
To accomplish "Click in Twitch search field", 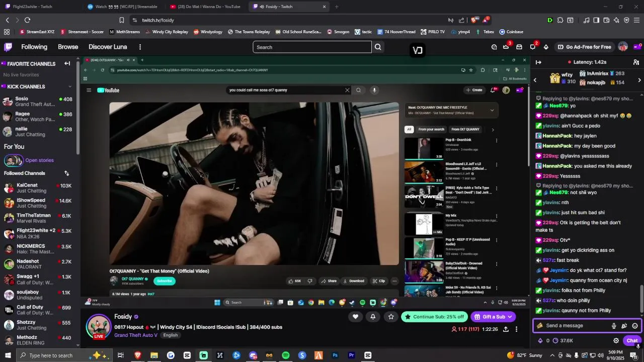I will [x=312, y=47].
